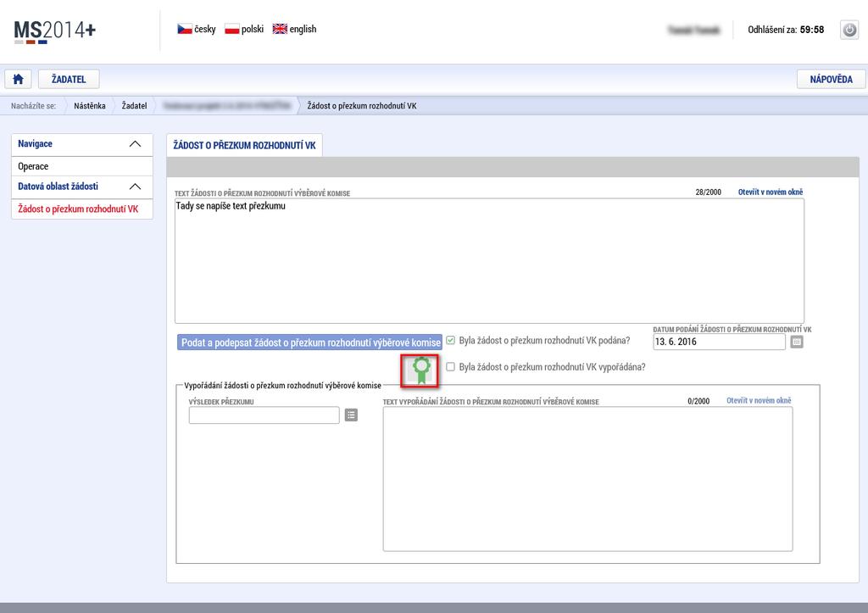
Task: Click the green signature certificate icon
Action: click(420, 371)
